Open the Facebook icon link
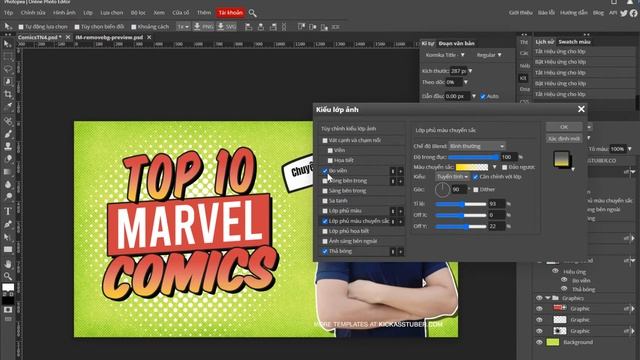 tap(633, 13)
